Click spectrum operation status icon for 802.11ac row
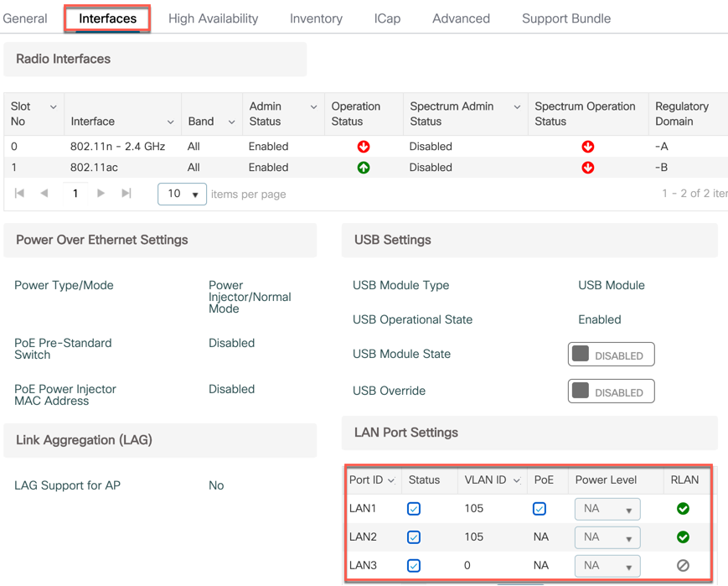The image size is (728, 586). (x=588, y=168)
